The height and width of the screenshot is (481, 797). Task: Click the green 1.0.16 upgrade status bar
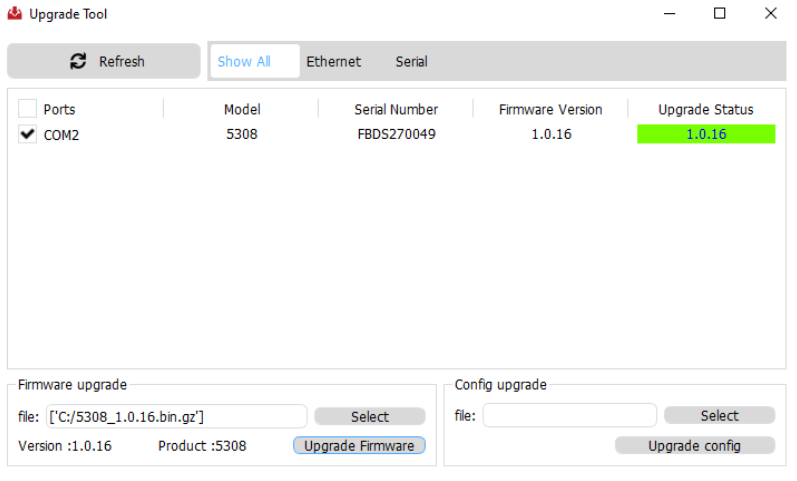[x=705, y=134]
